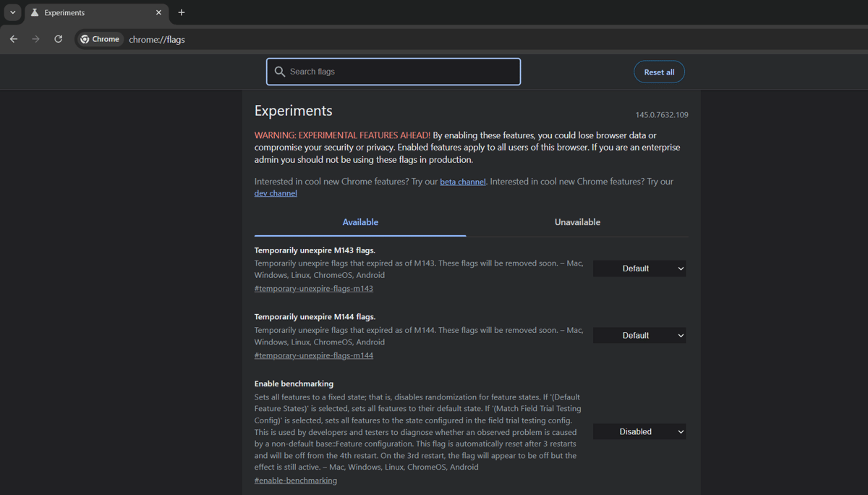868x495 pixels.
Task: Click the magnifier icon in Search flags
Action: [280, 72]
